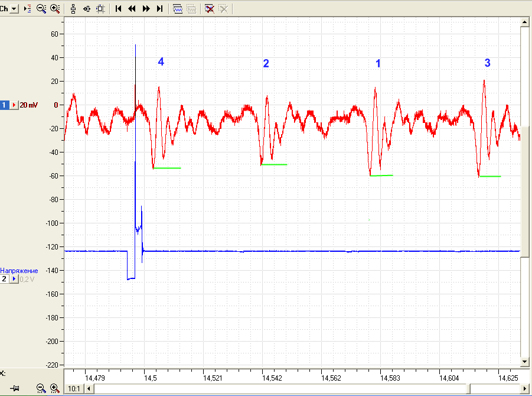Open the Ch dropdown arrow

point(14,9)
